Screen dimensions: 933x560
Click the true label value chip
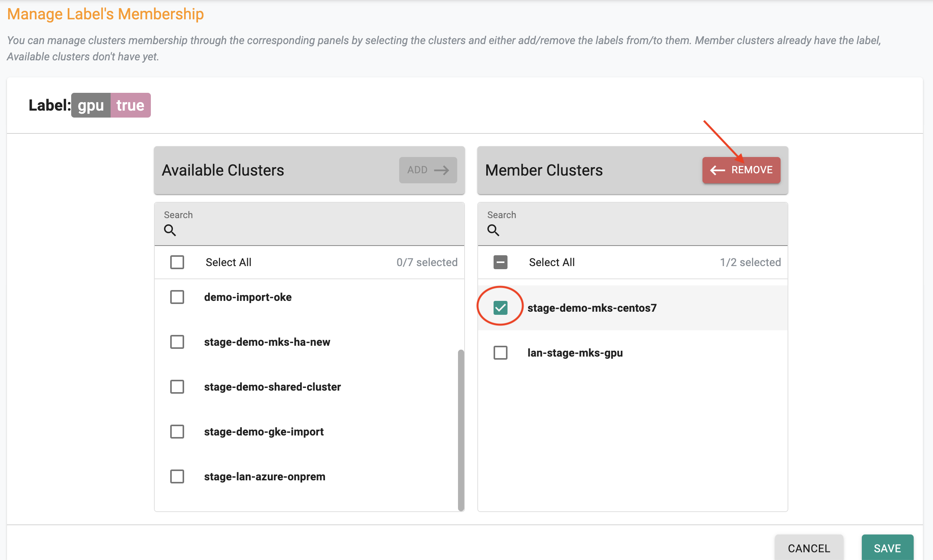click(x=131, y=105)
